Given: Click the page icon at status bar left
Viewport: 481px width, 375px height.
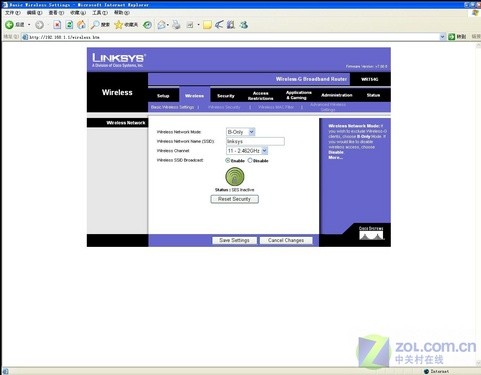Looking at the screenshot, I should [x=5, y=371].
